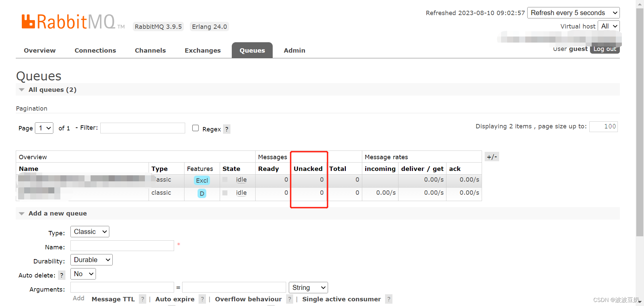
Task: Open the Virtual host dropdown
Action: 609,26
